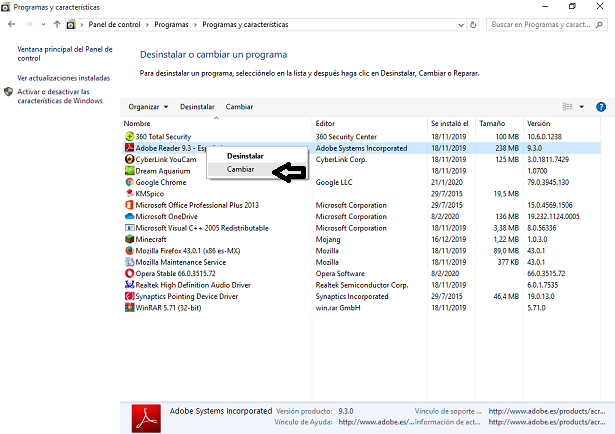
Task: Open Activar o desactivar características de Windows
Action: [60, 96]
